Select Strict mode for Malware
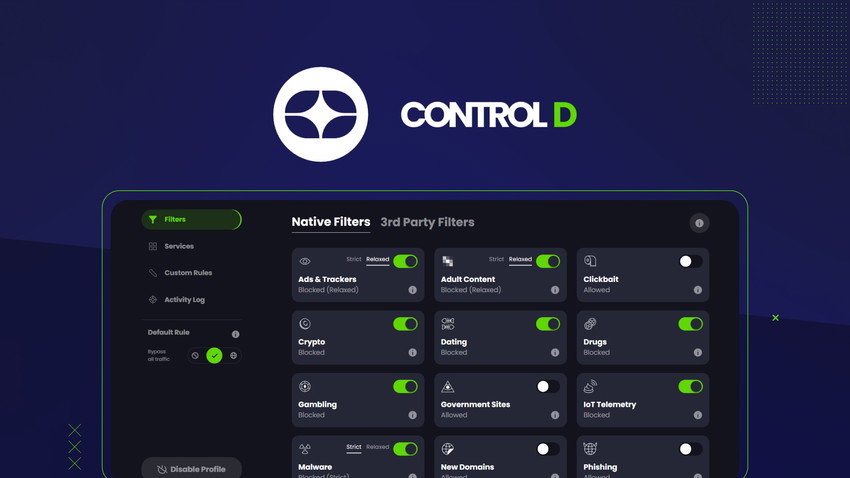Image resolution: width=850 pixels, height=478 pixels. tap(353, 447)
